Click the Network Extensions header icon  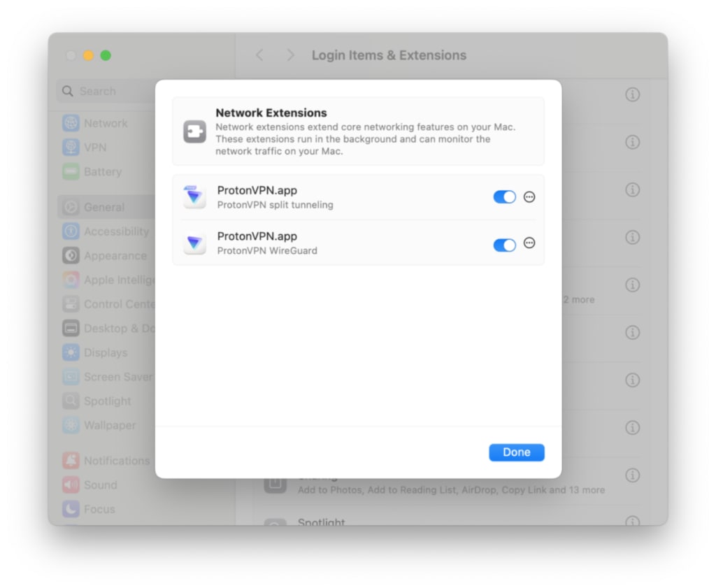[195, 131]
